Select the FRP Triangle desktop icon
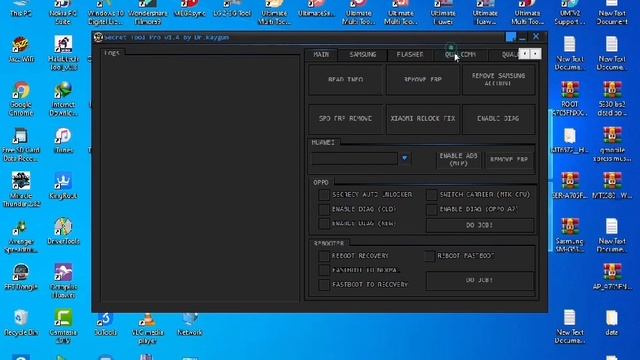The width and height of the screenshot is (640, 360). pos(21,277)
